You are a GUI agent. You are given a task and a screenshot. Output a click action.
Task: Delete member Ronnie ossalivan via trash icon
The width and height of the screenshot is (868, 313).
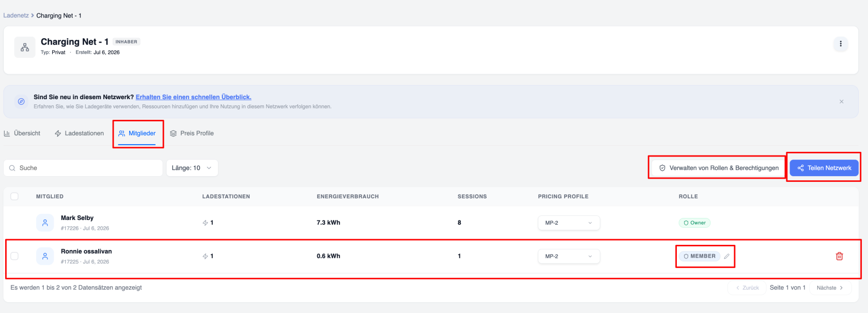(x=840, y=256)
